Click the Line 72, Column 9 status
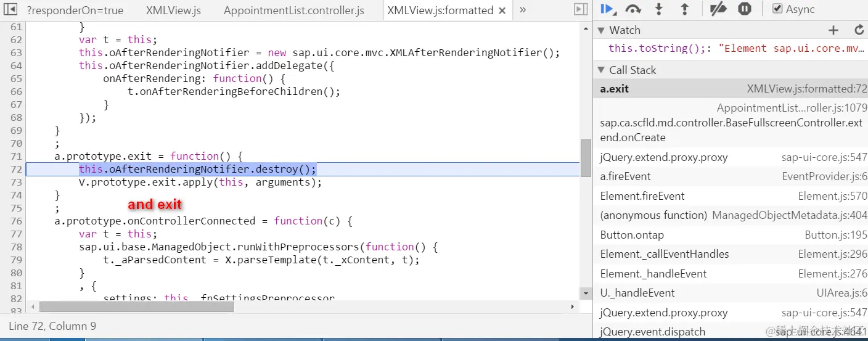 pos(52,326)
